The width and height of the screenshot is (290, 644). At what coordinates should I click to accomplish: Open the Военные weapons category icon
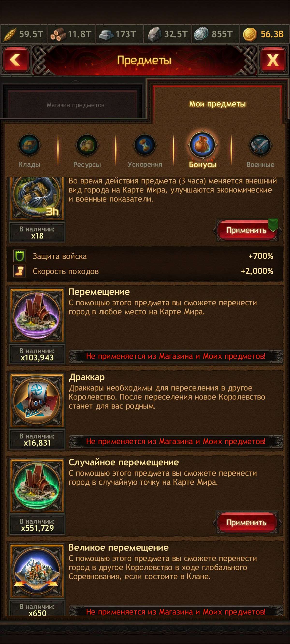point(260,145)
